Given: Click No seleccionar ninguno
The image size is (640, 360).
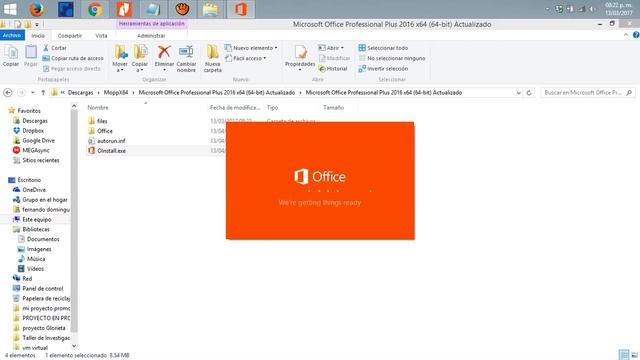Looking at the screenshot, I should [392, 58].
